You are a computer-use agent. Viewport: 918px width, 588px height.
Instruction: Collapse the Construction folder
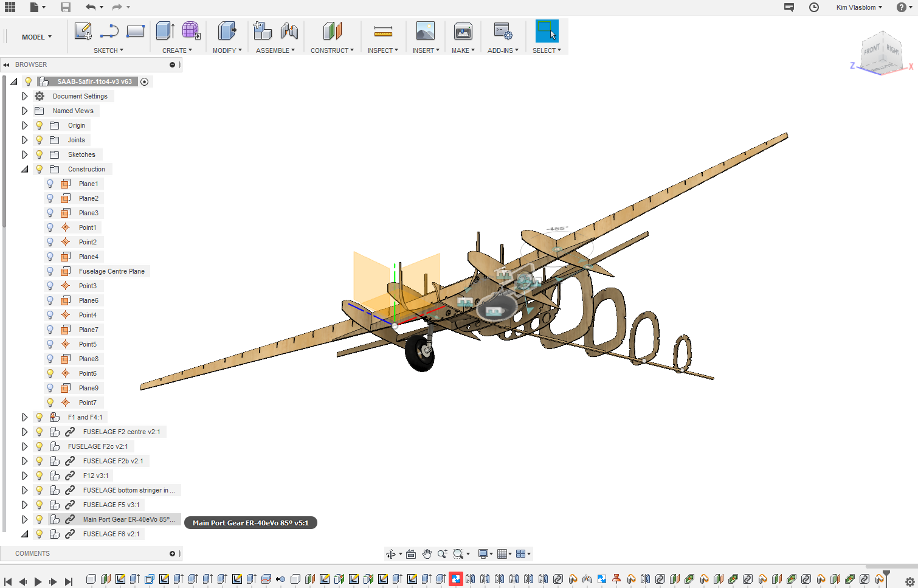pyautogui.click(x=24, y=169)
